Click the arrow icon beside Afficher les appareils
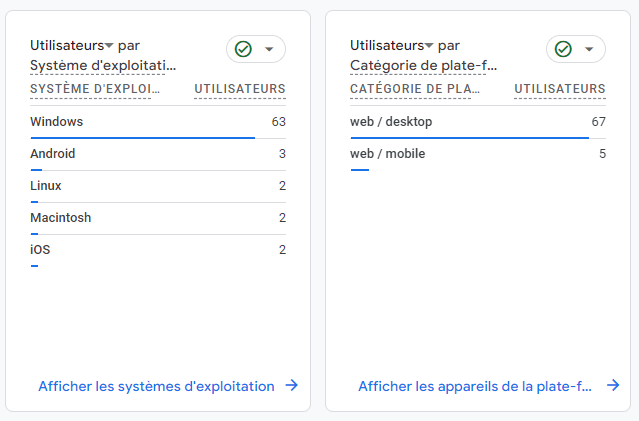Image resolution: width=639 pixels, height=421 pixels. [x=612, y=385]
